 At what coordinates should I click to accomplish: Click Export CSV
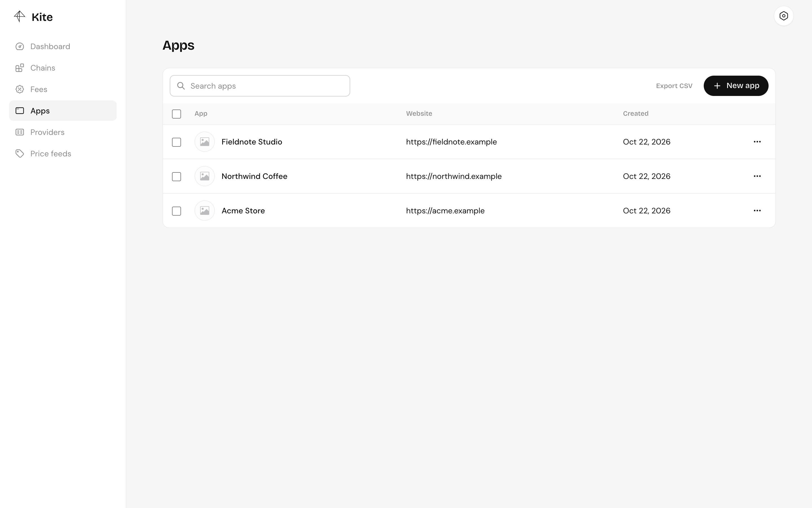[674, 86]
